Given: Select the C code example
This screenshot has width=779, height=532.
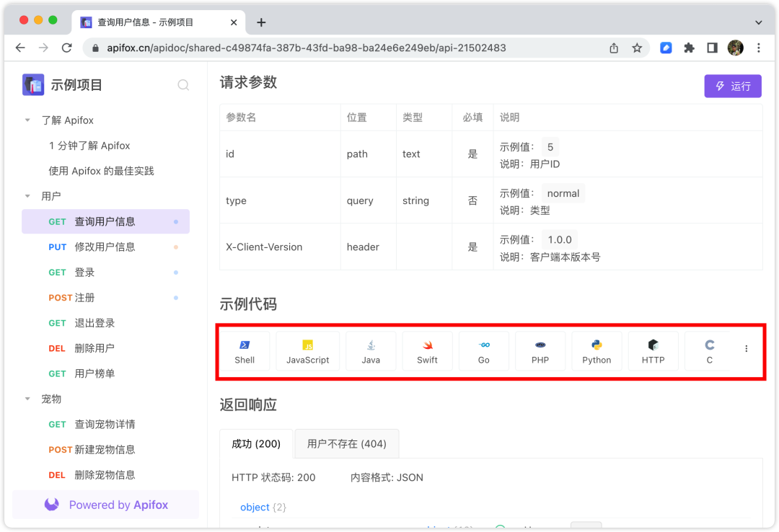Looking at the screenshot, I should 709,351.
